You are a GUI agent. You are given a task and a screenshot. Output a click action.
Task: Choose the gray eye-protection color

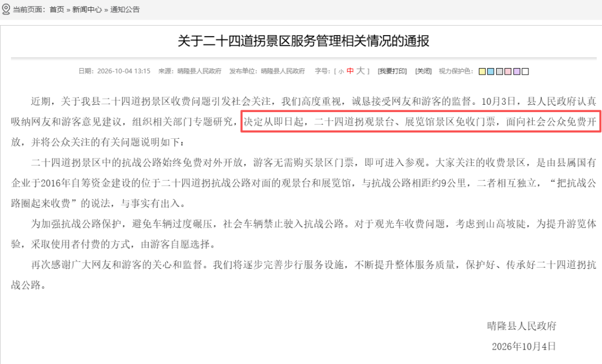(x=499, y=71)
